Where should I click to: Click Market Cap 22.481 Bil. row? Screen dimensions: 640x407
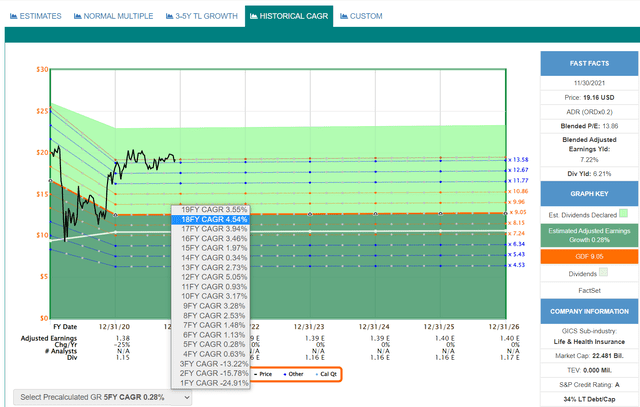click(x=589, y=356)
